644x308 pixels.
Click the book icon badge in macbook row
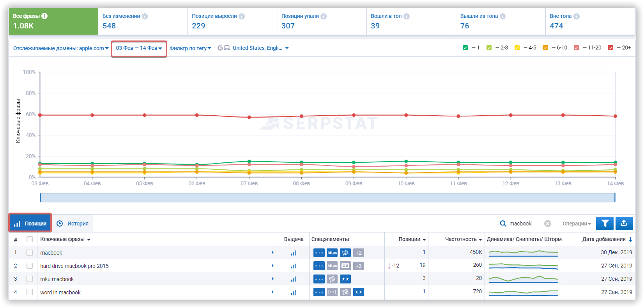tap(345, 253)
